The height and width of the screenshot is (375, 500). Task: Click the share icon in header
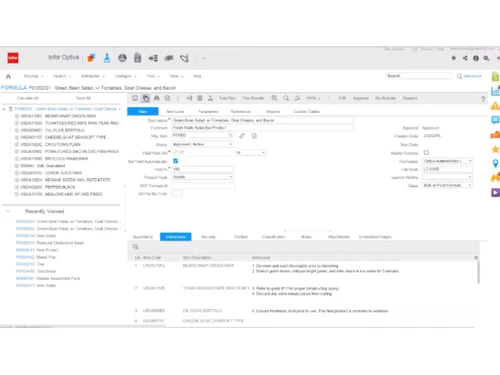coord(465,58)
